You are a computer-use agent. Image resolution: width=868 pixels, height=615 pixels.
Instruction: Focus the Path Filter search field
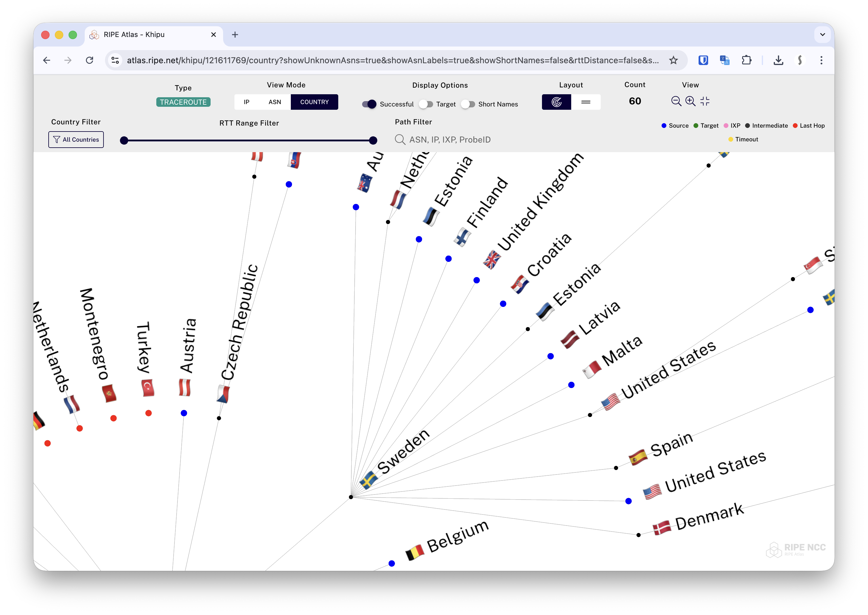(450, 140)
